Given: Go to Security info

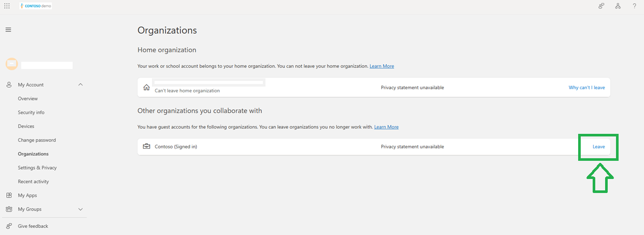Looking at the screenshot, I should [31, 112].
